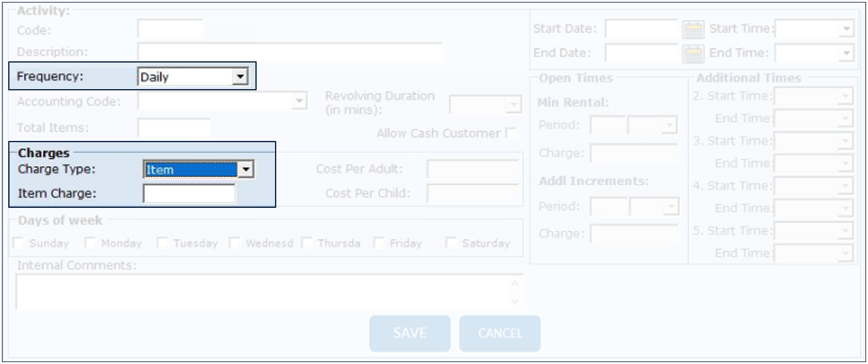The width and height of the screenshot is (868, 364).
Task: Open the Frequency dropdown
Action: pos(240,77)
